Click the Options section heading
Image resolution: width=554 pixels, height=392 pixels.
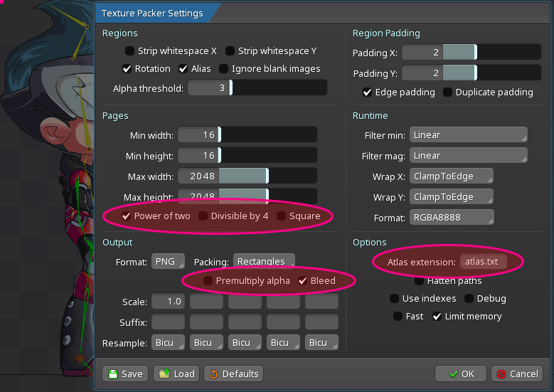tap(370, 242)
